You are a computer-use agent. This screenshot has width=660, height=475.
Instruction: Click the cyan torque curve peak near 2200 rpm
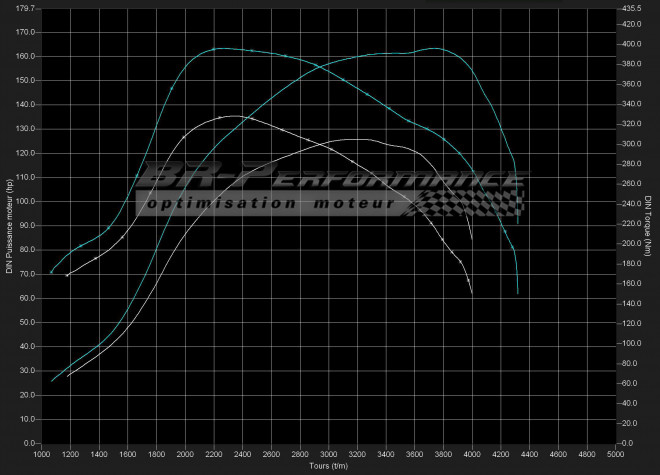click(x=218, y=48)
